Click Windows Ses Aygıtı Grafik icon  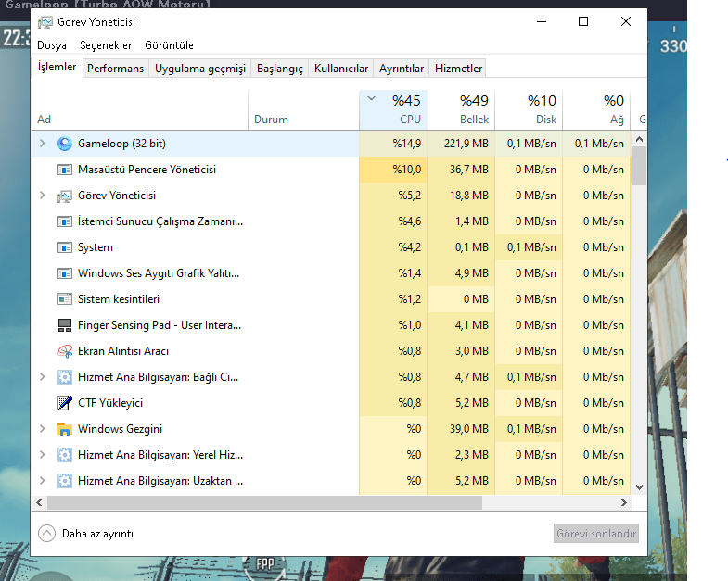65,273
